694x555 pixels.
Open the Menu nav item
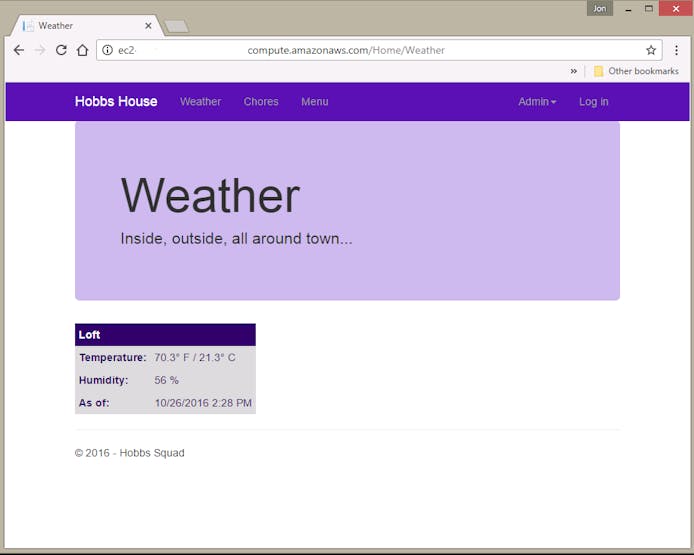click(x=315, y=101)
